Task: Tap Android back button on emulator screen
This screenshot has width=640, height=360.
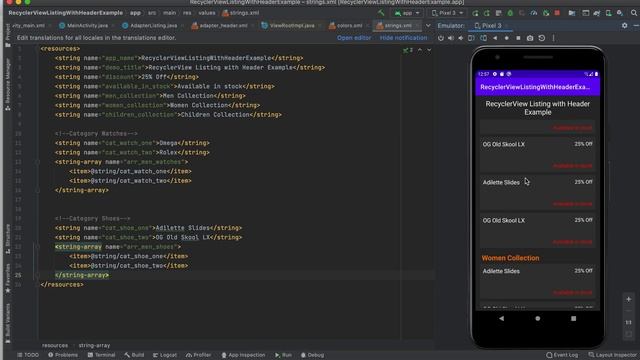Action: tap(501, 318)
